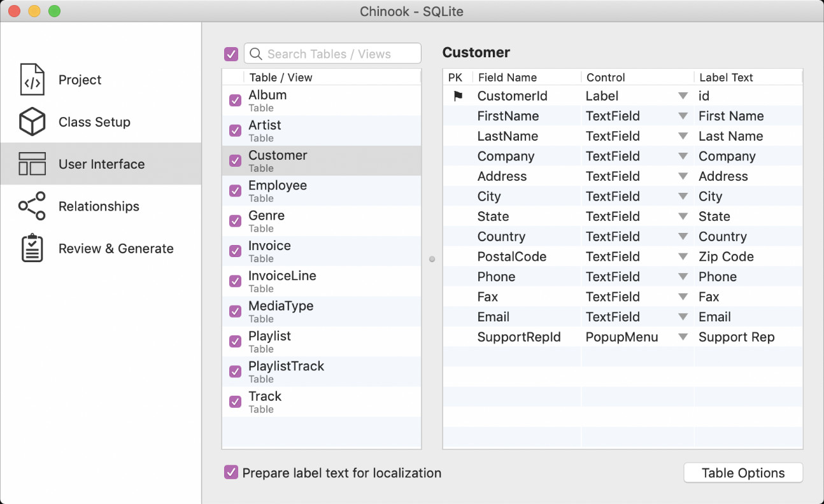The width and height of the screenshot is (824, 504).
Task: Uncheck the InvoiceLine table checkbox
Action: [236, 281]
